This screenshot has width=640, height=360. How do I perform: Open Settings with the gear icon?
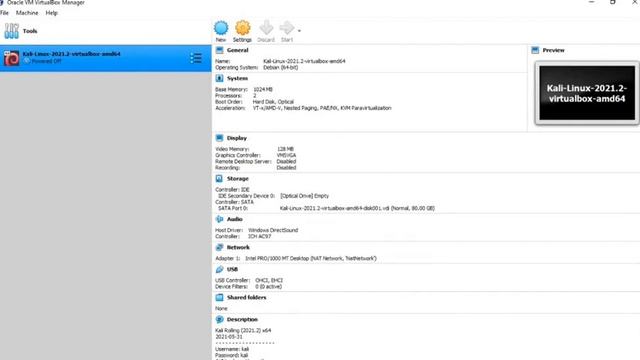coord(242,28)
